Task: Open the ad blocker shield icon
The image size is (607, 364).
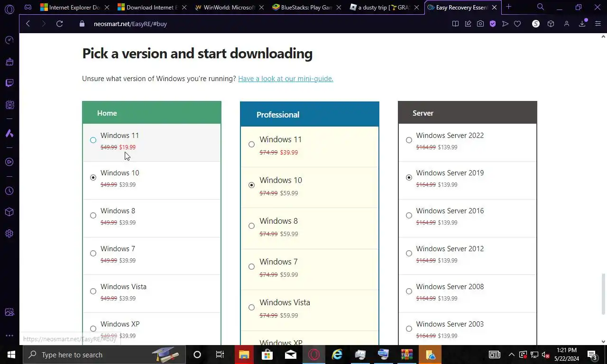Action: 493,24
